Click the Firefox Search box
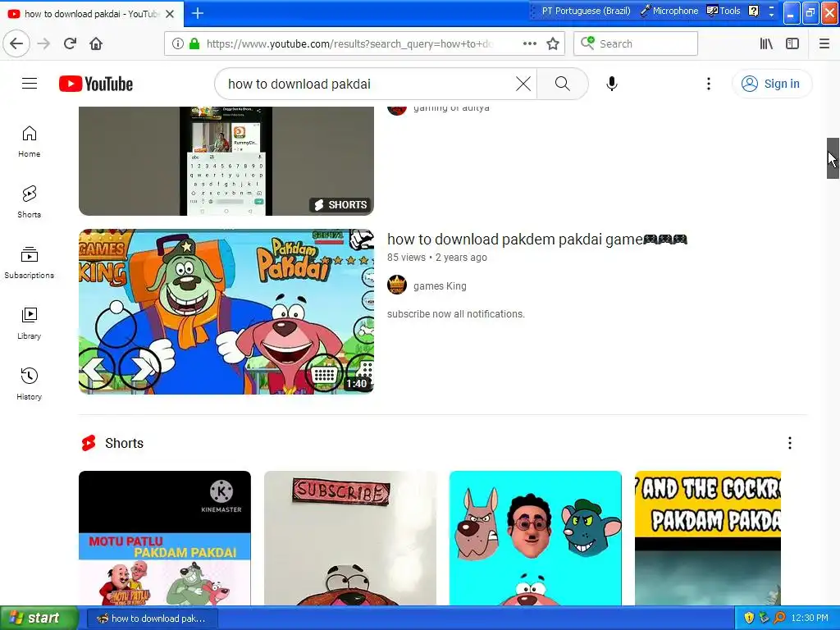 (x=636, y=43)
